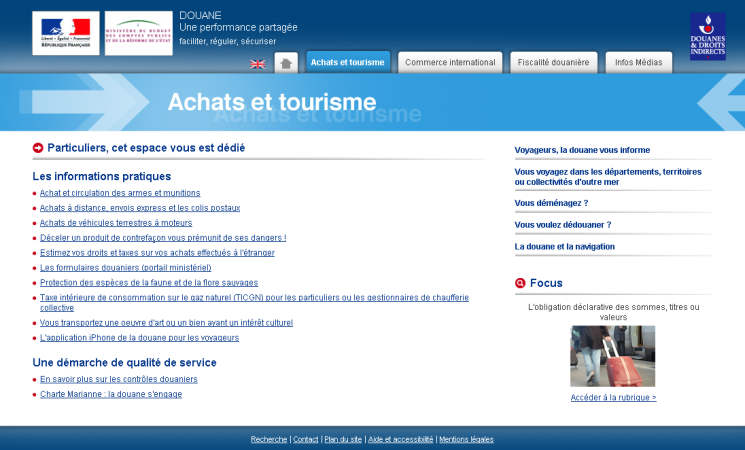Click the République Française logo

pos(66,33)
